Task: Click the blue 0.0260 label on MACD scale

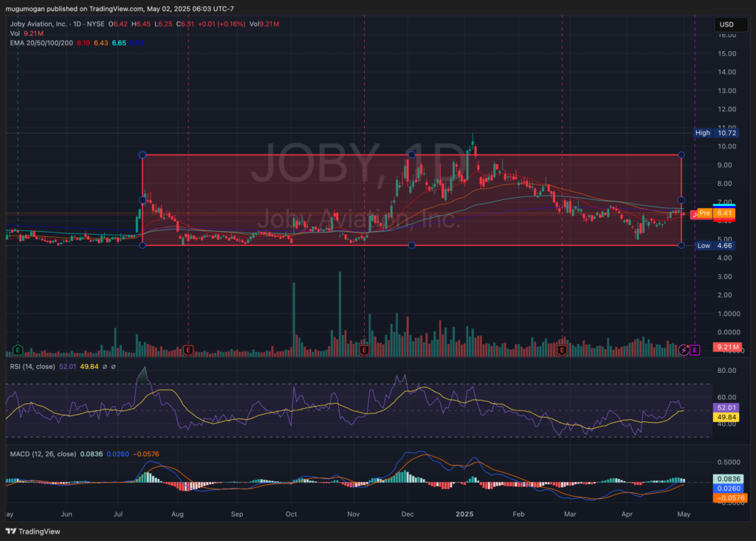Action: pyautogui.click(x=729, y=489)
